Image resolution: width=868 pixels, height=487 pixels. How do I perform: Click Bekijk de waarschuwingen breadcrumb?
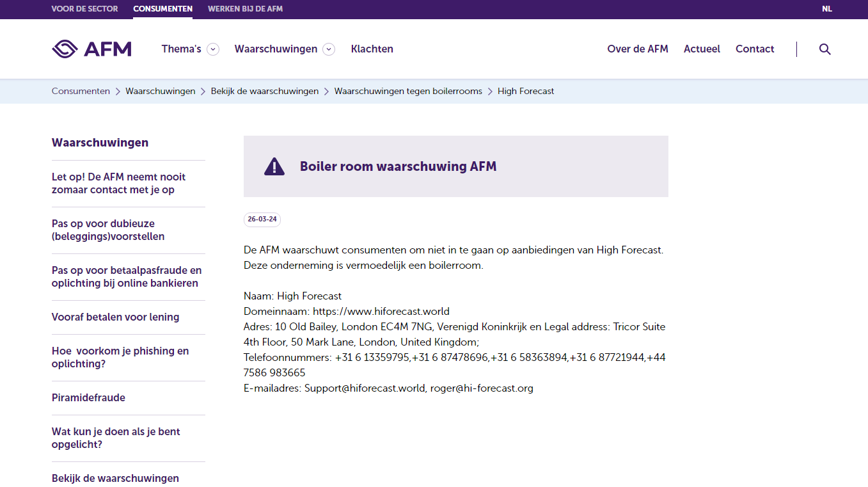(265, 92)
